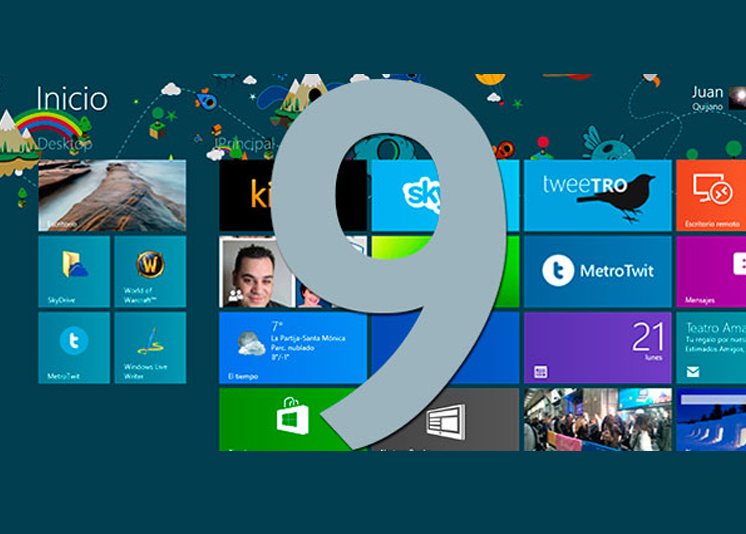Open the Mensajes tile

click(711, 272)
